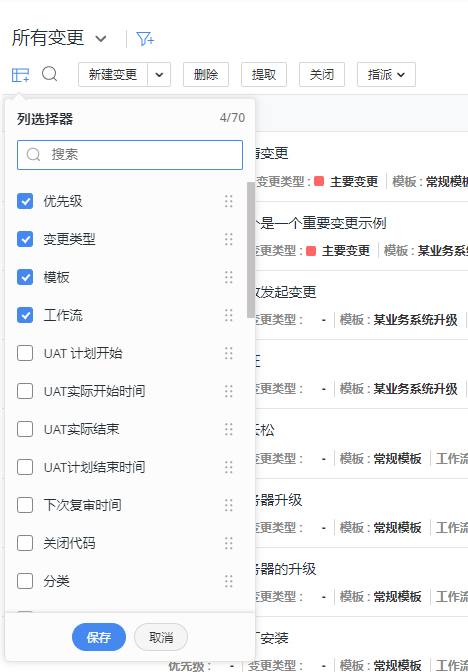Click the add filter funnel icon
Viewport: 468px width, 672px height.
click(145, 39)
